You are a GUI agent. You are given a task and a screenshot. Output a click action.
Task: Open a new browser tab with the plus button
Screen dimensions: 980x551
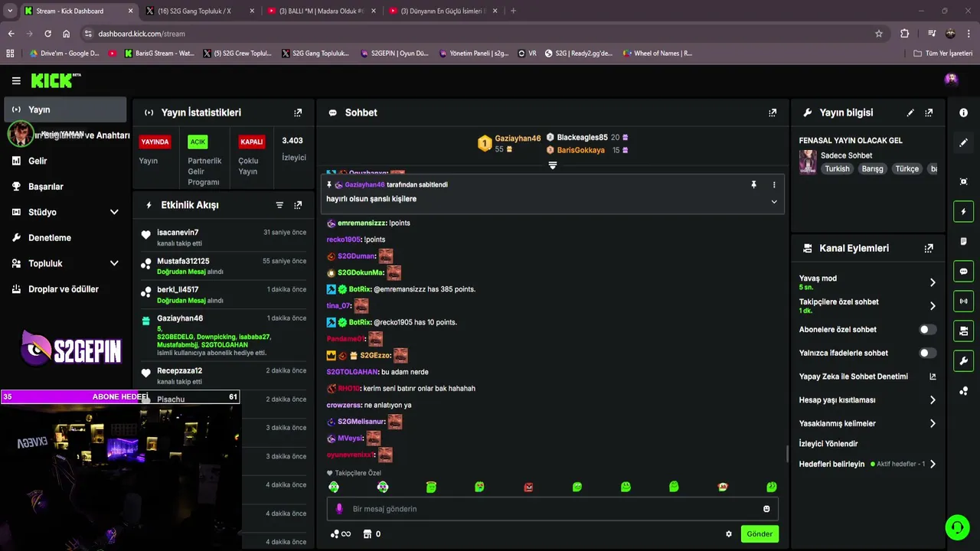[x=513, y=11]
